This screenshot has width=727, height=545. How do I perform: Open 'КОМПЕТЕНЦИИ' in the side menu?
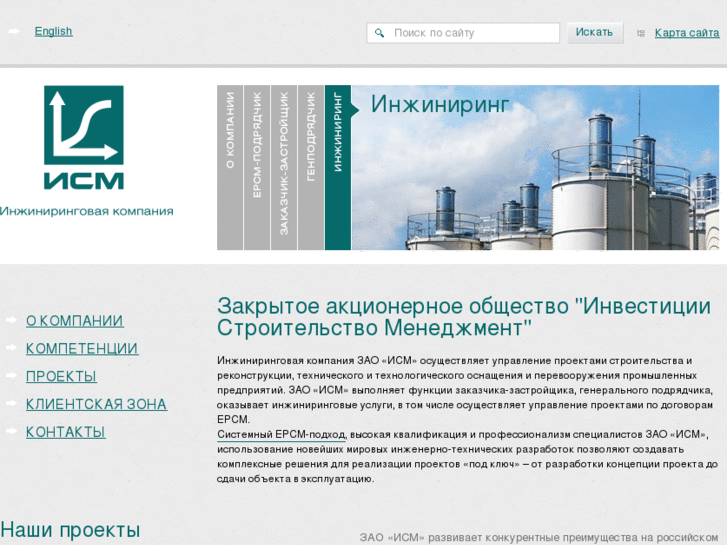tap(82, 349)
